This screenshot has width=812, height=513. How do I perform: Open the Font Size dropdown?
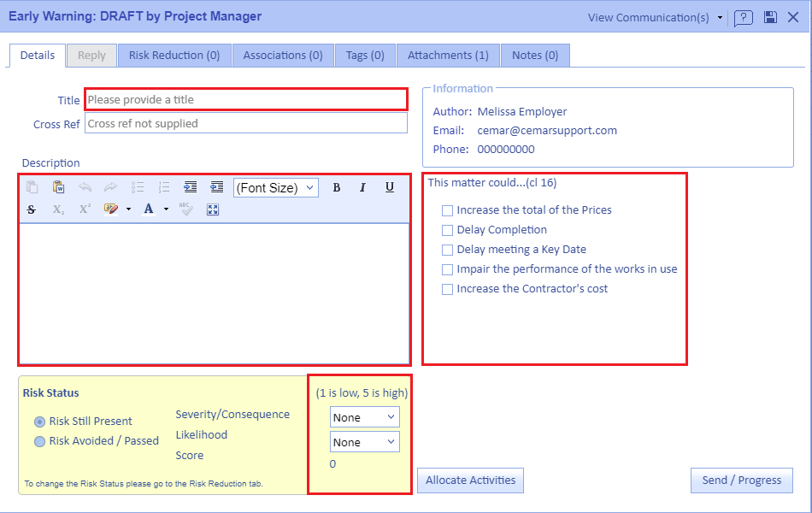(x=275, y=188)
